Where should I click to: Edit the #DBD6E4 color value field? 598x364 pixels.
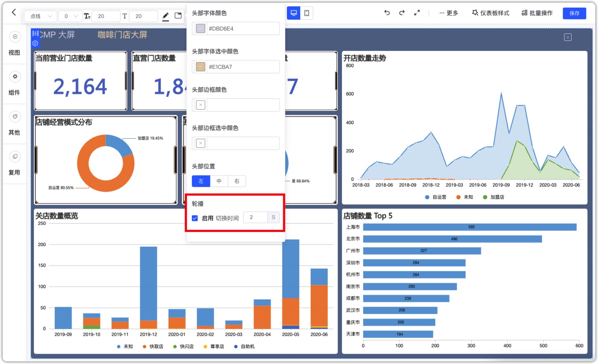pos(243,28)
